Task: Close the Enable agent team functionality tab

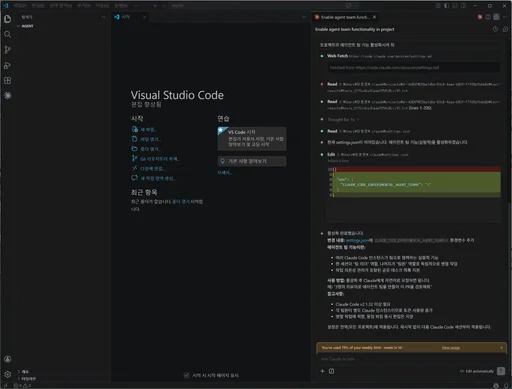Action: pyautogui.click(x=374, y=17)
